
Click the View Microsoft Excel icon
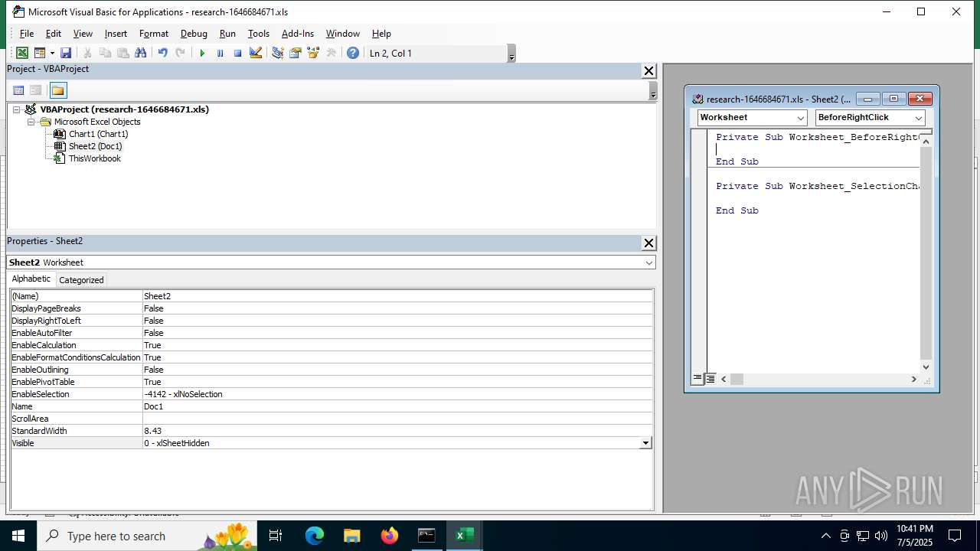pos(22,53)
